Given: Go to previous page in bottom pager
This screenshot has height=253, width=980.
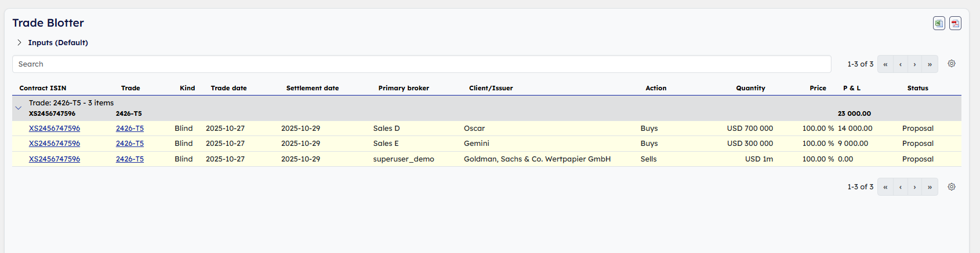Looking at the screenshot, I should coord(901,187).
